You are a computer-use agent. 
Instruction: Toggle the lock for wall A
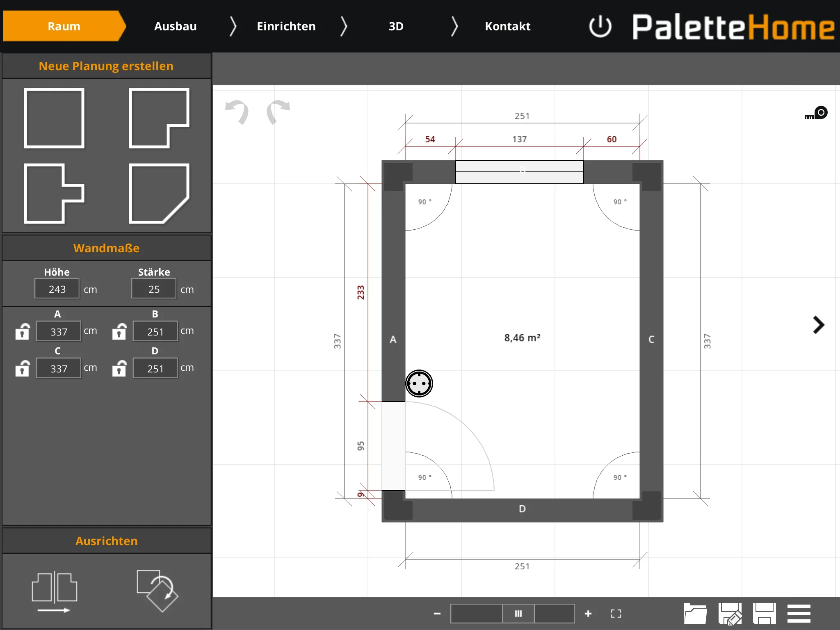click(x=23, y=331)
